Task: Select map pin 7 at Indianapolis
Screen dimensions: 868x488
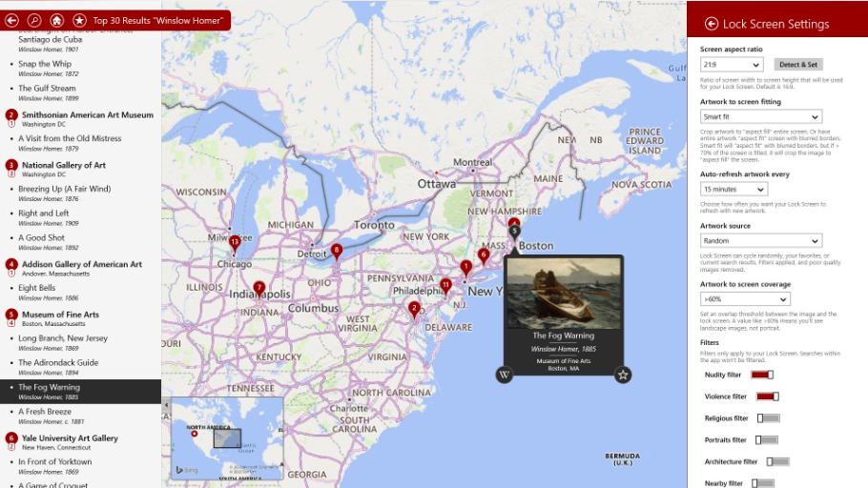Action: click(259, 289)
